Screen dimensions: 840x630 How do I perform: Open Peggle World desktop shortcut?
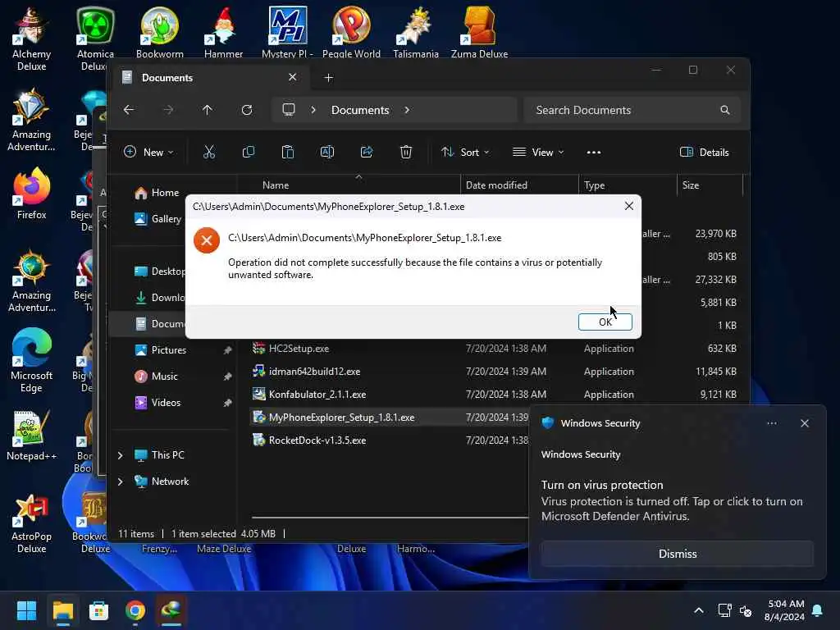[351, 31]
